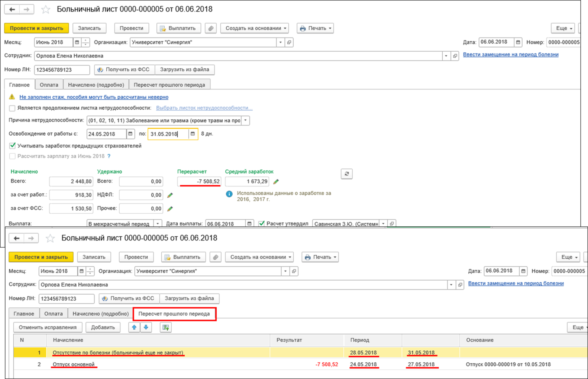Open Месяц calendar picker in lower window
The image size is (588, 379).
click(x=81, y=271)
